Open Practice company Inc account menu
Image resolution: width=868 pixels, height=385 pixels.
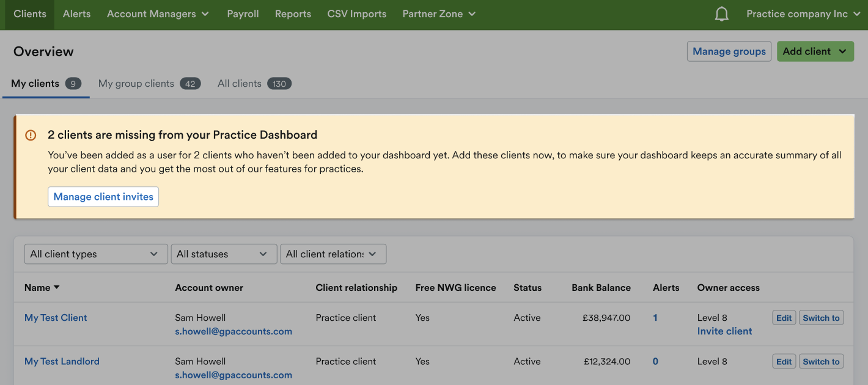(x=804, y=14)
